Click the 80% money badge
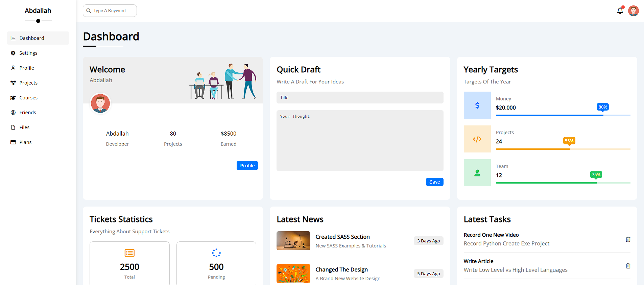Screen dimensions: 644x285 pyautogui.click(x=603, y=107)
